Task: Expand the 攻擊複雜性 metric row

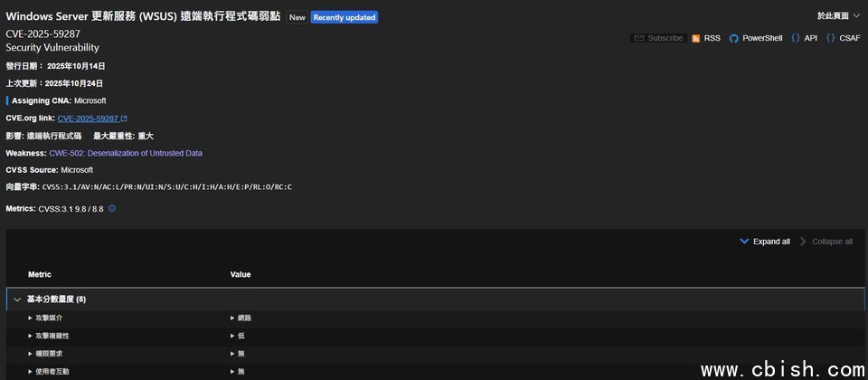Action: [x=30, y=336]
